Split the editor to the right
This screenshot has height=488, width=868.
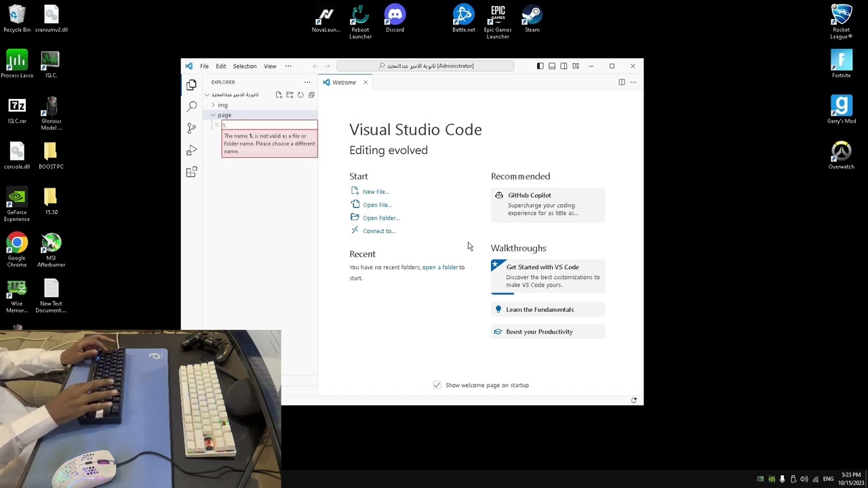click(x=621, y=82)
